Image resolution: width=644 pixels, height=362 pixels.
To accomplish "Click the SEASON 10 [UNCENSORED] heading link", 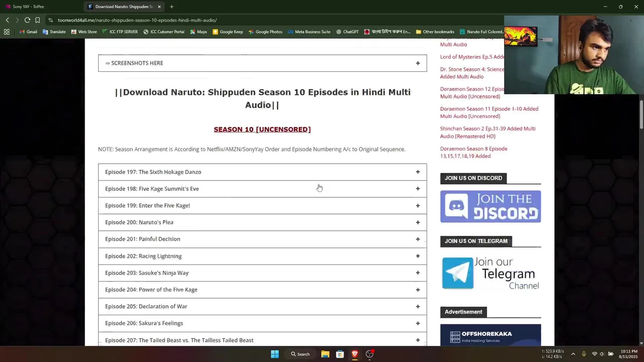I will 262,129.
